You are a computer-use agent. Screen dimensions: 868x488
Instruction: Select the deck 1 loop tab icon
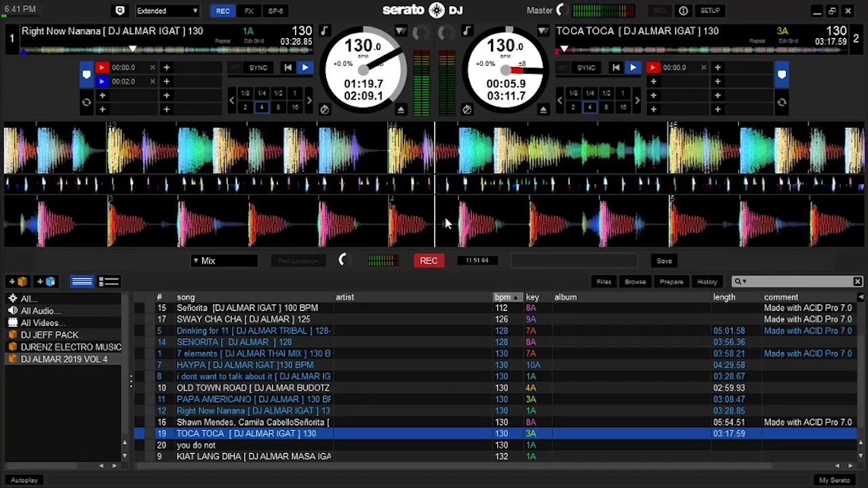pyautogui.click(x=86, y=102)
